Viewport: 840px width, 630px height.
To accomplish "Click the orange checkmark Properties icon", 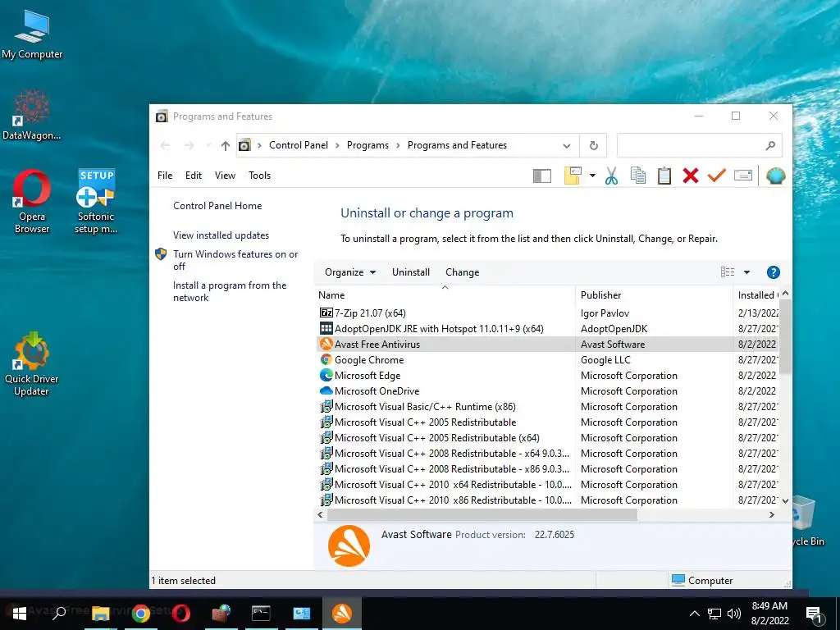I will point(716,176).
